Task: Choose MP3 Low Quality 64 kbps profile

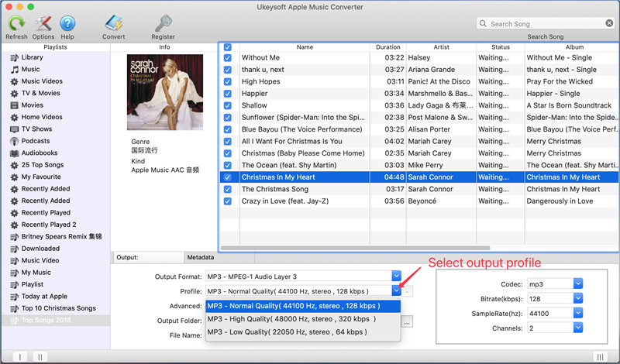Action: coord(303,332)
